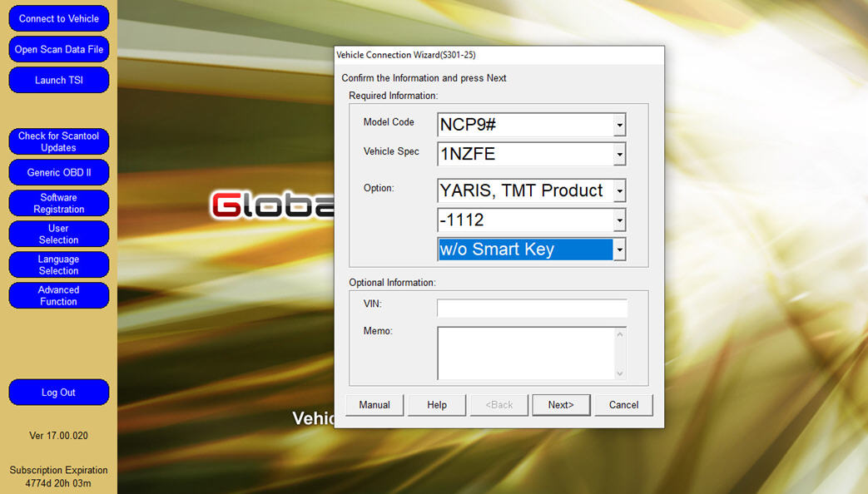
Task: Expand the Model Code dropdown arrow
Action: click(619, 125)
